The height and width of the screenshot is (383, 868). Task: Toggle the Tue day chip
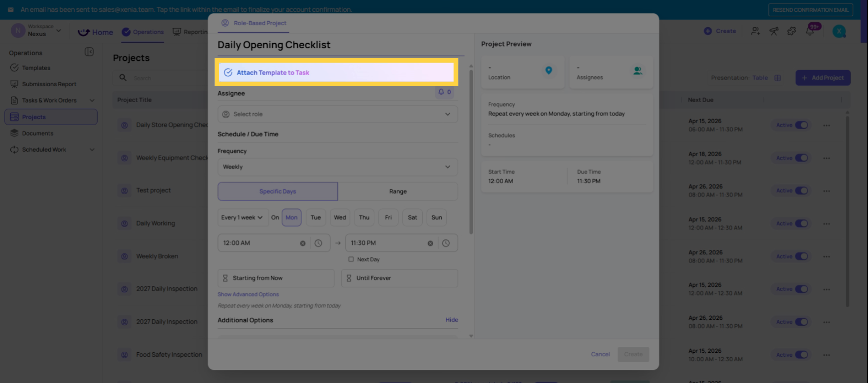coord(316,218)
